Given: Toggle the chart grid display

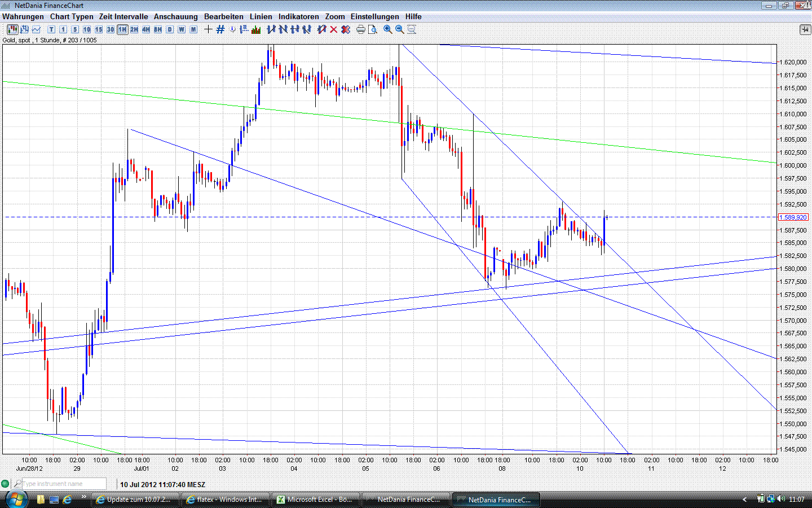Looking at the screenshot, I should pos(219,29).
